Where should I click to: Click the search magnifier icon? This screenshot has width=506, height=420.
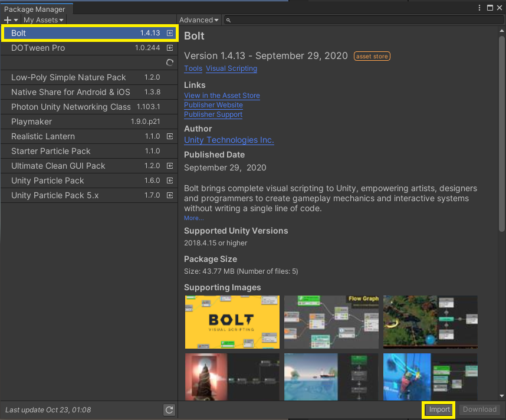[x=228, y=20]
